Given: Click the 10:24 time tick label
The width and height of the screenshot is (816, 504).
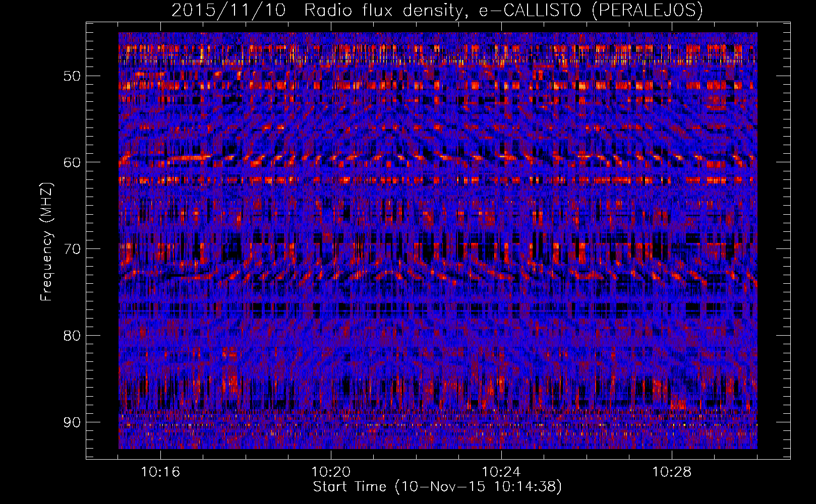Looking at the screenshot, I should (x=501, y=472).
